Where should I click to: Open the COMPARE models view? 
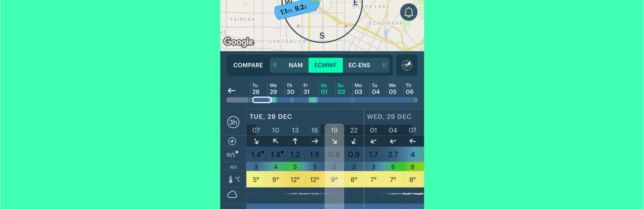[248, 65]
